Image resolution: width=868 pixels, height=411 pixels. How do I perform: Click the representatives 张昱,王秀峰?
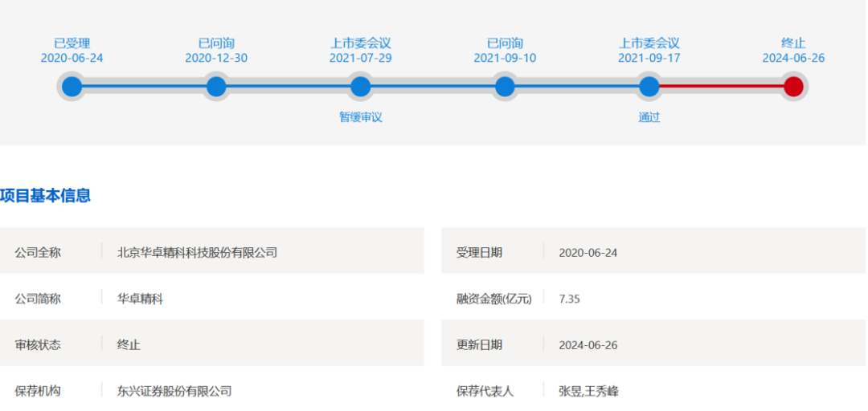point(588,392)
